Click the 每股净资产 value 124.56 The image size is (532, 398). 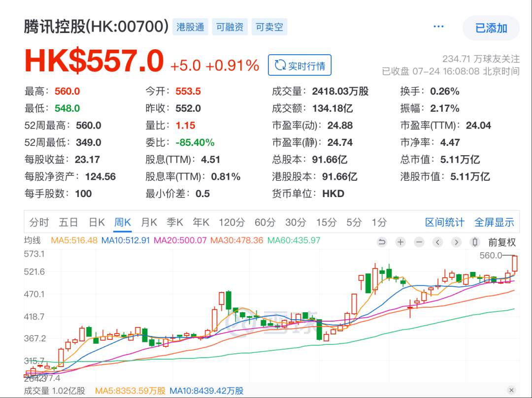click(x=100, y=177)
